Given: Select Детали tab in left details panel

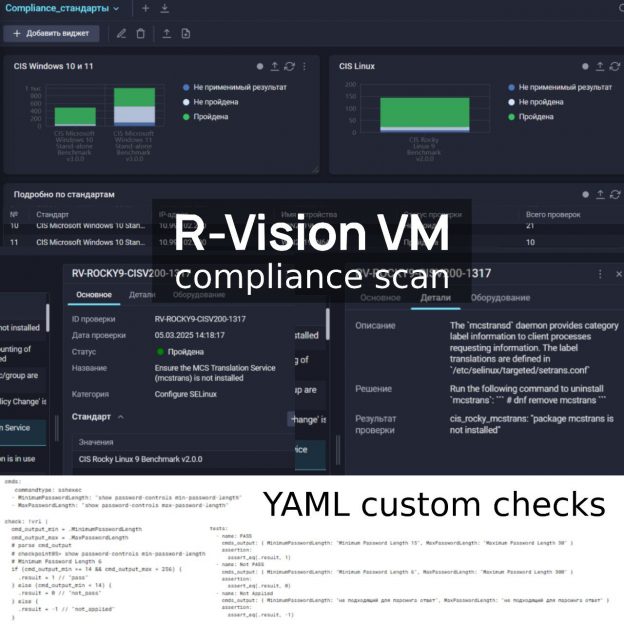Looking at the screenshot, I should pyautogui.click(x=142, y=295).
